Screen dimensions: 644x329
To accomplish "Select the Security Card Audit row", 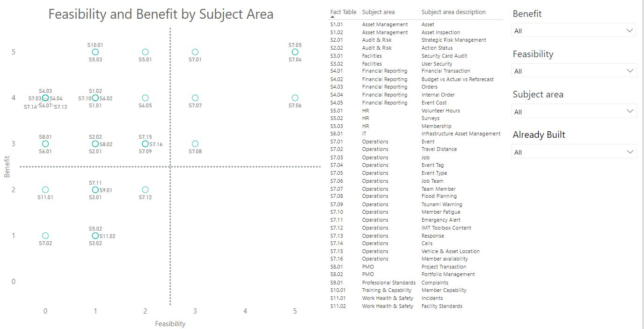I will tap(416, 56).
